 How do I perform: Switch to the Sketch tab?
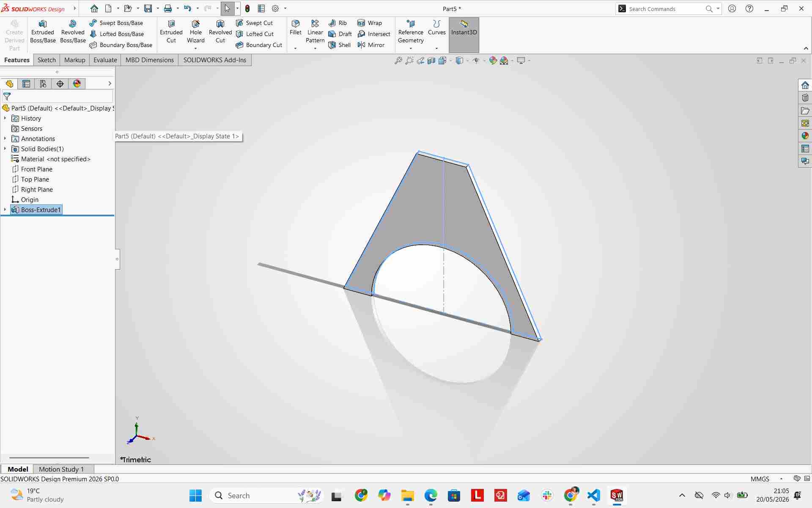(47, 60)
